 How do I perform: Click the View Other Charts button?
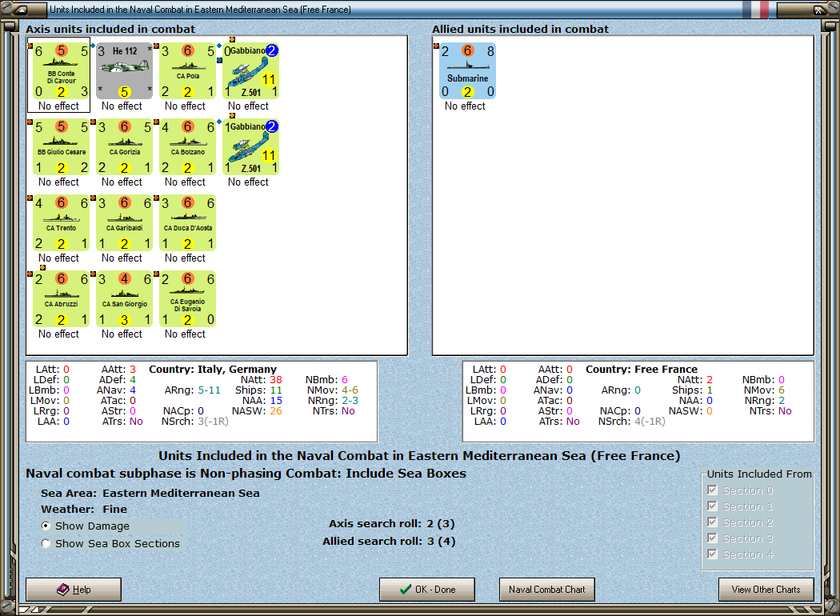(x=766, y=590)
